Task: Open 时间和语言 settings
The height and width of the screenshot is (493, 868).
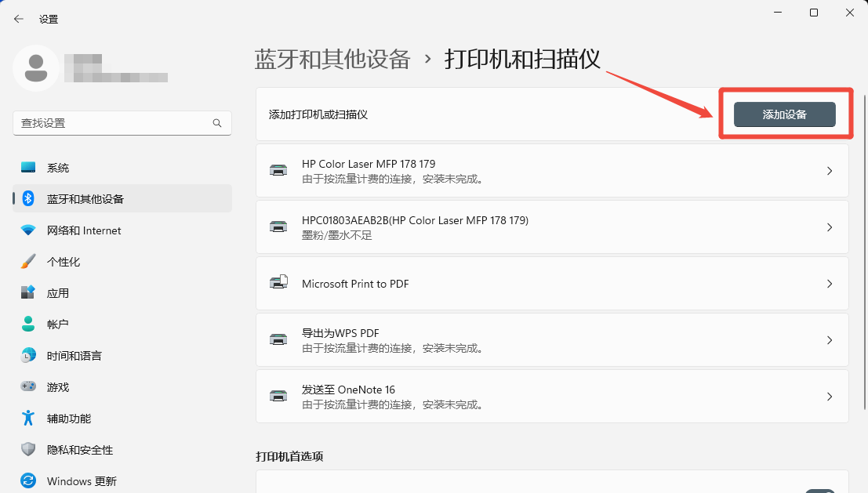Action: 122,356
